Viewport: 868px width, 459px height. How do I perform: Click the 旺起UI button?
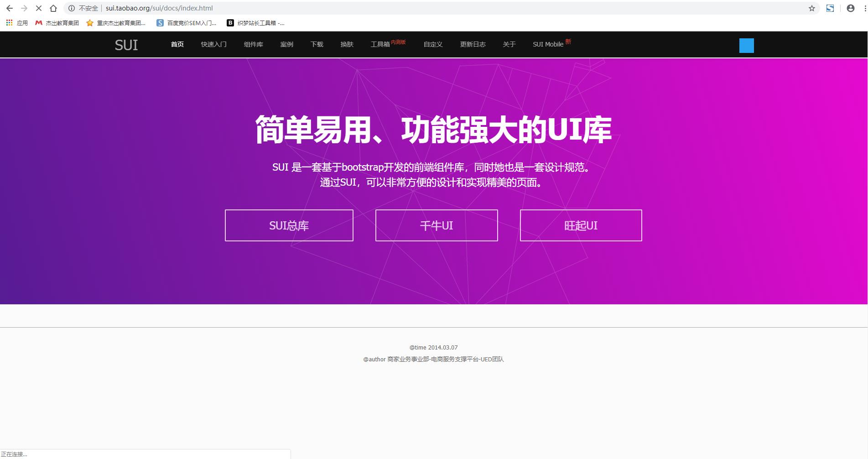[x=581, y=225]
